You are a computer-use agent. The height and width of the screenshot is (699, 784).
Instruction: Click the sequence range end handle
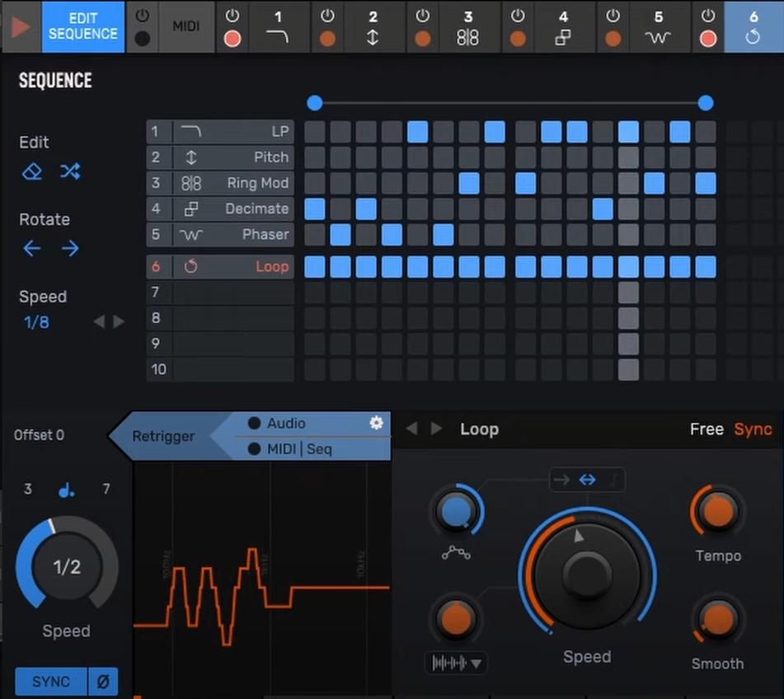coord(706,103)
